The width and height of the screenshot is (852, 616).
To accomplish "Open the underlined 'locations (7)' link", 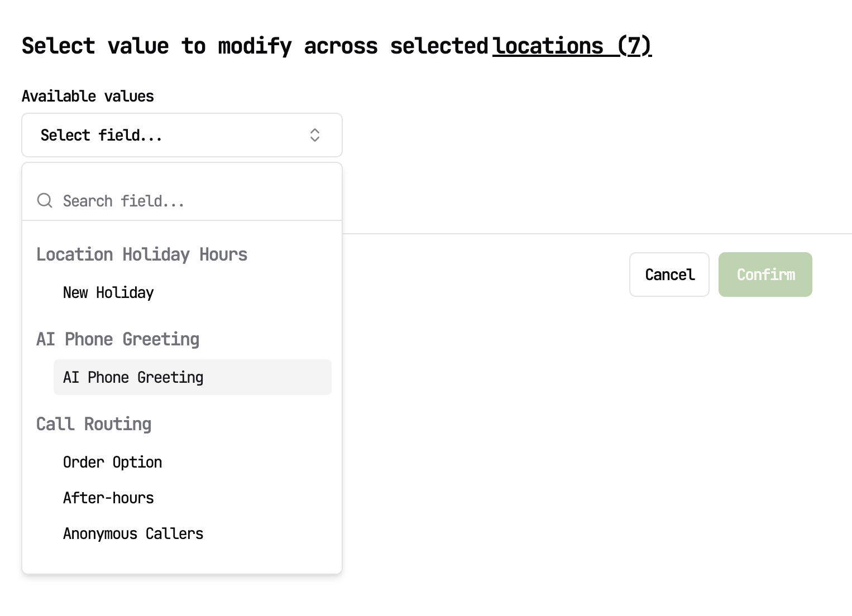I will click(572, 46).
